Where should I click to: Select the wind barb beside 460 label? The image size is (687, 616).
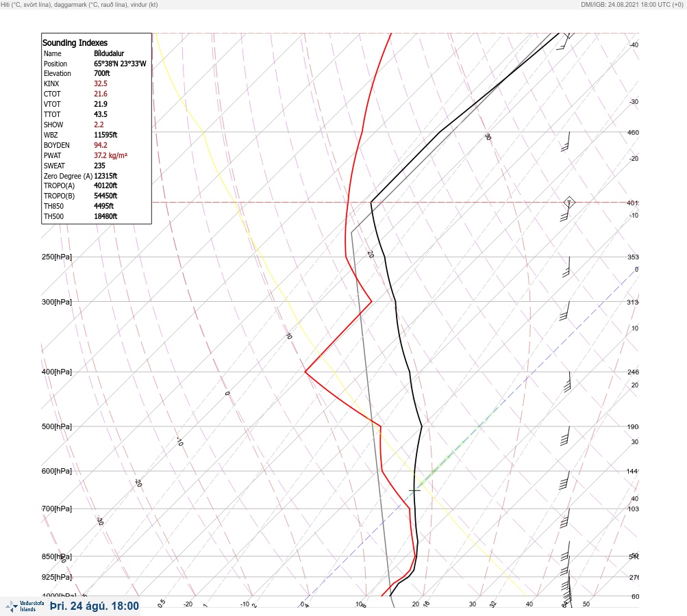(566, 142)
